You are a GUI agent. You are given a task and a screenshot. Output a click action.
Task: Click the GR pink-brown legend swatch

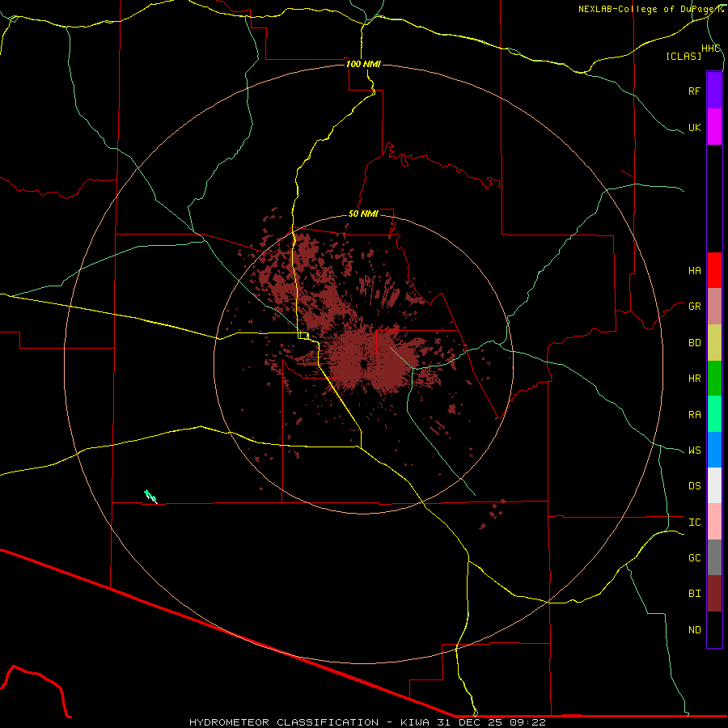pos(714,307)
